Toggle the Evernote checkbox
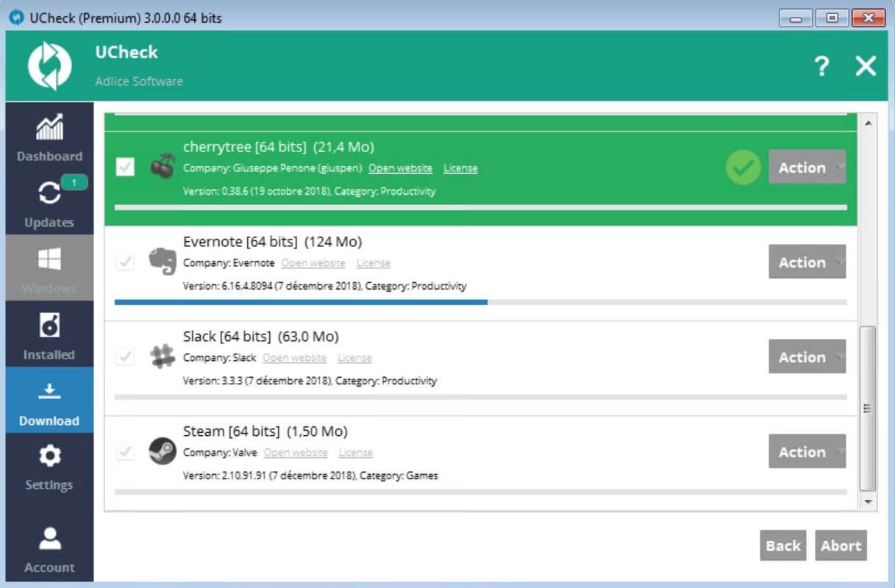The width and height of the screenshot is (895, 588). 126,262
